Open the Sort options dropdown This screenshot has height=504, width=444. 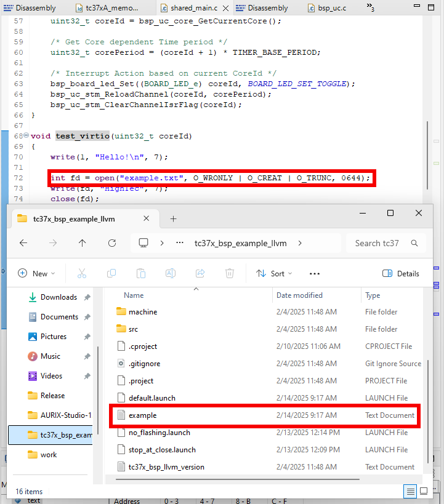(x=274, y=273)
